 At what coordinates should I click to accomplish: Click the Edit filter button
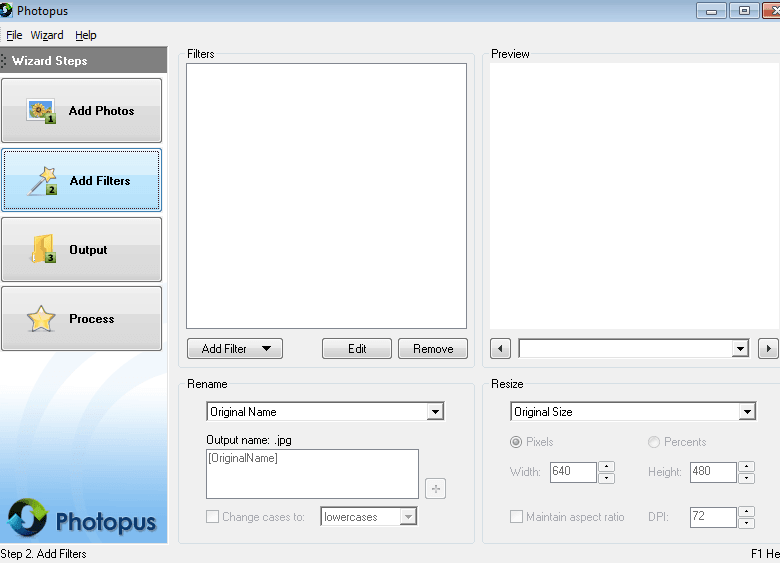click(357, 349)
